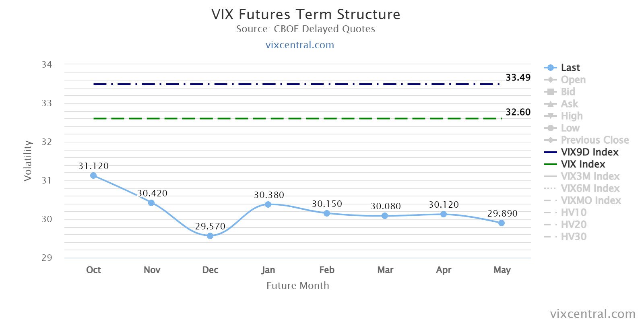Select the Dec data point at 29.570
This screenshot has height=322, width=644.
pos(210,236)
